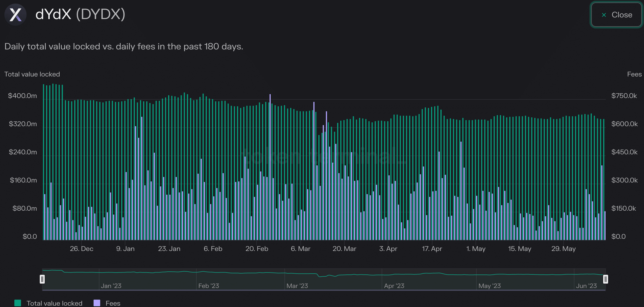
Task: Click Jan '23 in the range navigator
Action: coord(111,286)
